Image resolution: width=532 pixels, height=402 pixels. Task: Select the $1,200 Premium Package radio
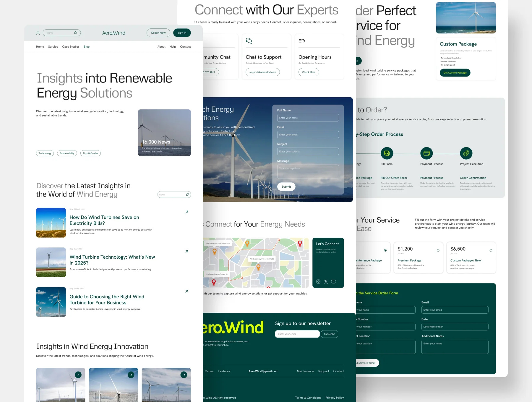pyautogui.click(x=438, y=250)
